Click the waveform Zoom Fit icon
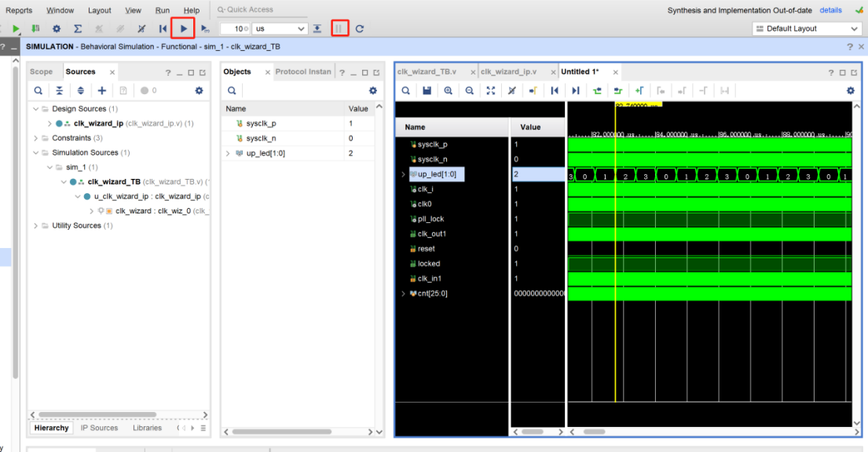The image size is (868, 452). coord(491,91)
